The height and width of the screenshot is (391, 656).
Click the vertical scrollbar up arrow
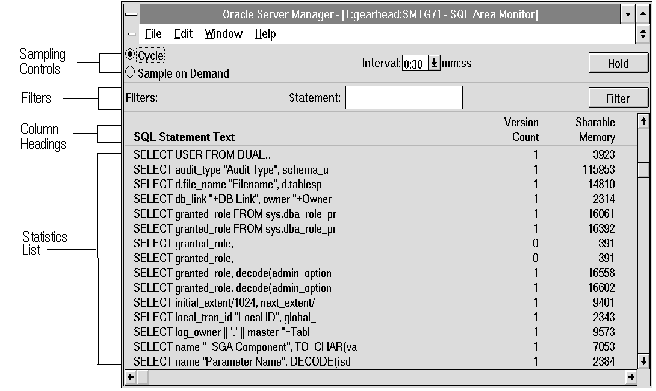tap(643, 122)
